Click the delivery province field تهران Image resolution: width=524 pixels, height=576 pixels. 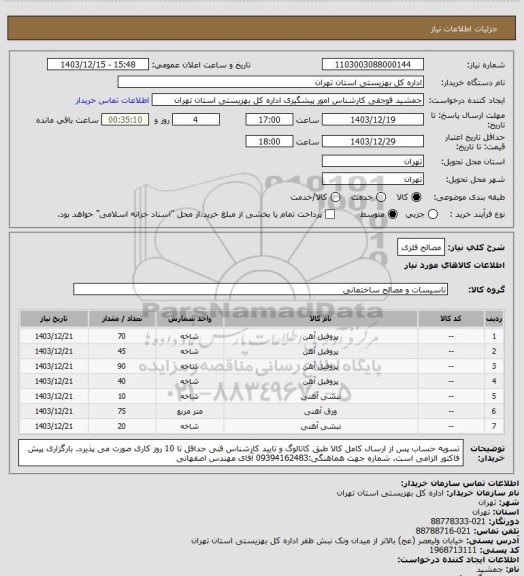pos(373,161)
